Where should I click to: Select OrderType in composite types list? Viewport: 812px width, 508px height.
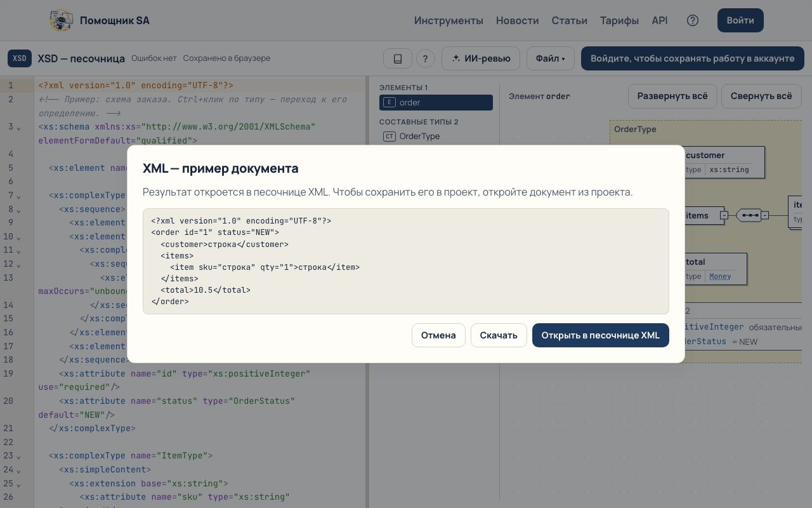(436, 137)
